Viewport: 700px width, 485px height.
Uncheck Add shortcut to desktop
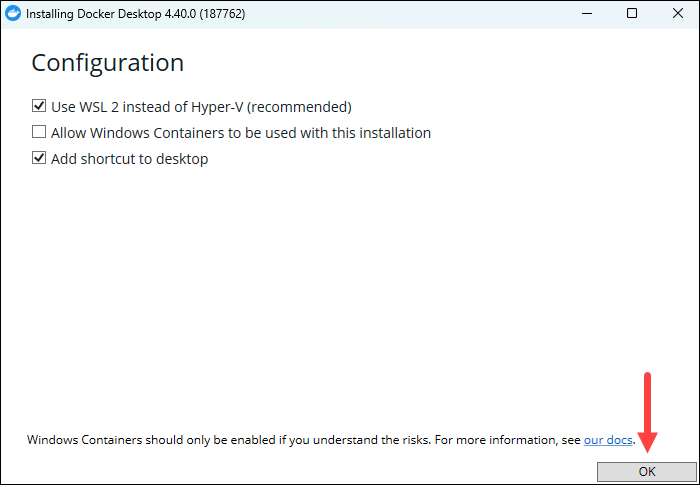pyautogui.click(x=39, y=158)
